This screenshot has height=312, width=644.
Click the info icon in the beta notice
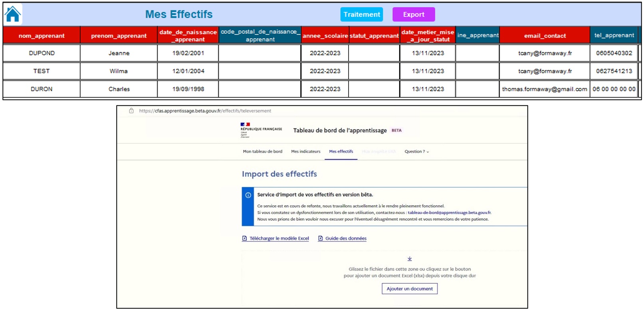pos(248,195)
